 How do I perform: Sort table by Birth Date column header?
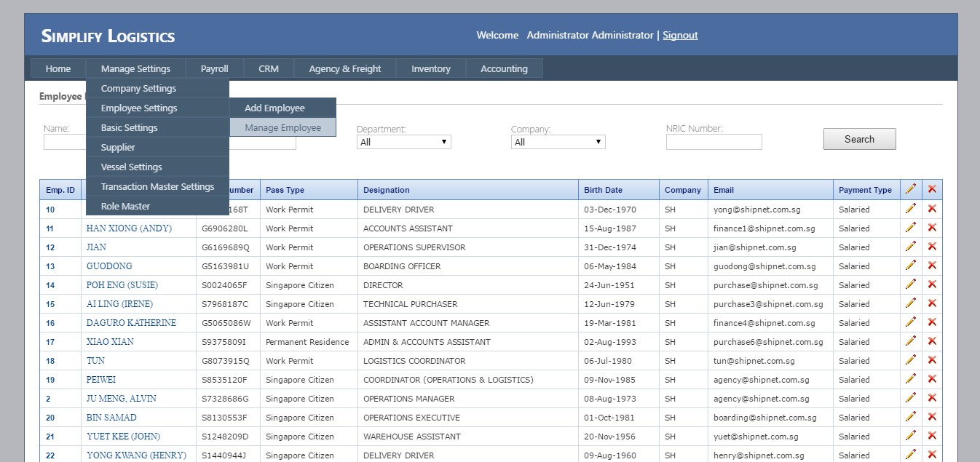603,190
